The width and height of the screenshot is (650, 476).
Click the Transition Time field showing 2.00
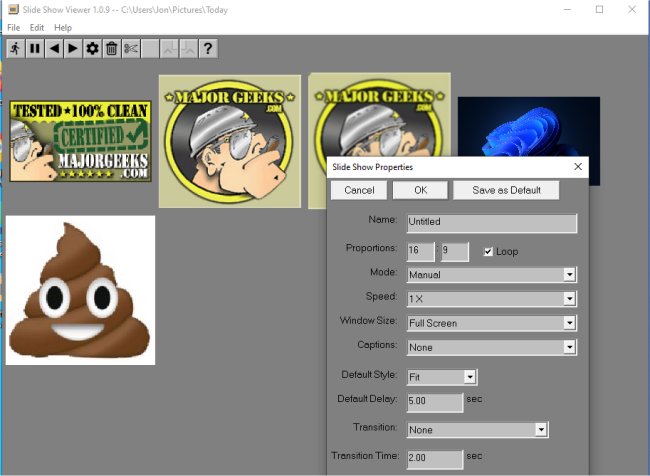[435, 459]
